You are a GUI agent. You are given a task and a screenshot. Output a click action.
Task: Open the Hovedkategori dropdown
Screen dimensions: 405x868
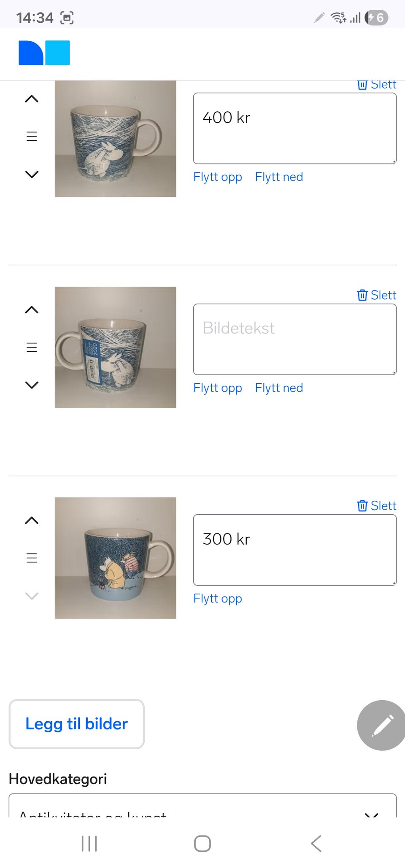point(202,809)
